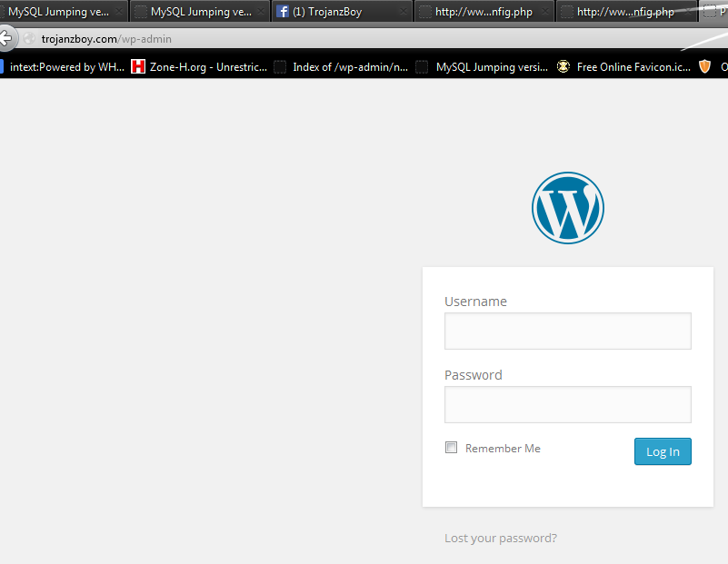Open the Lost your password link
Screen dimensions: 728x564
click(500, 538)
